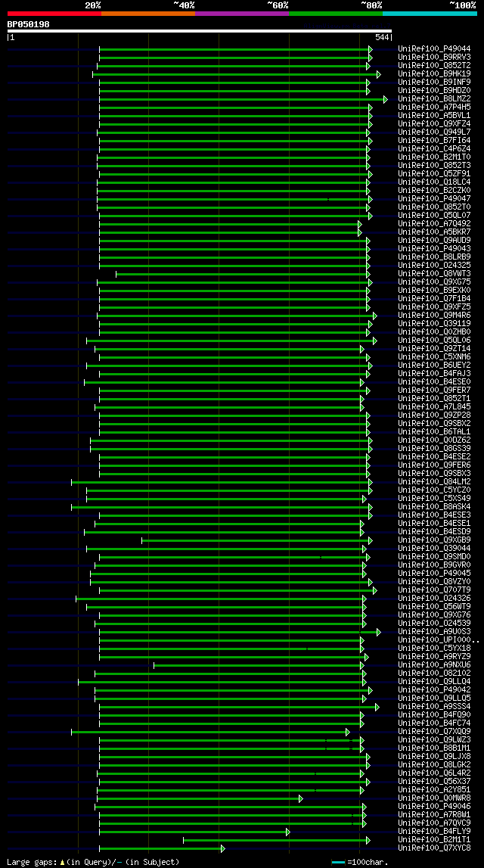Open hit UniRef100_B9HK19
The image size is (484, 868).
point(434,73)
